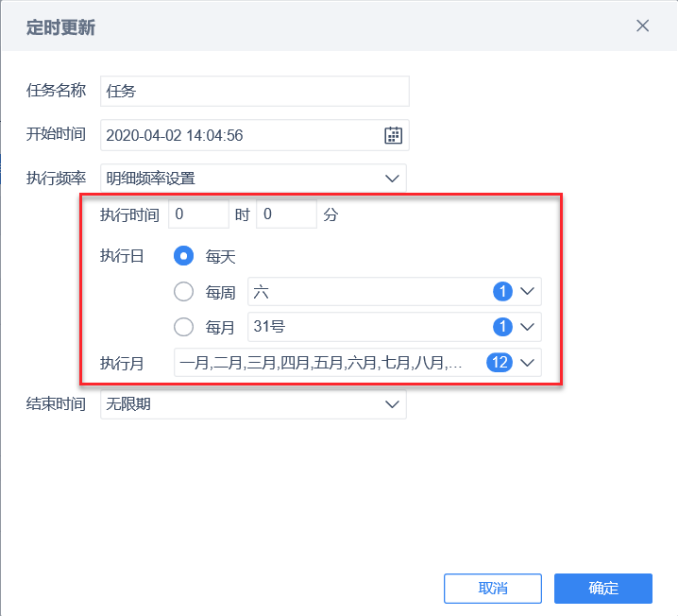
Task: Click the count badge in the 每月 row
Action: coord(502,327)
